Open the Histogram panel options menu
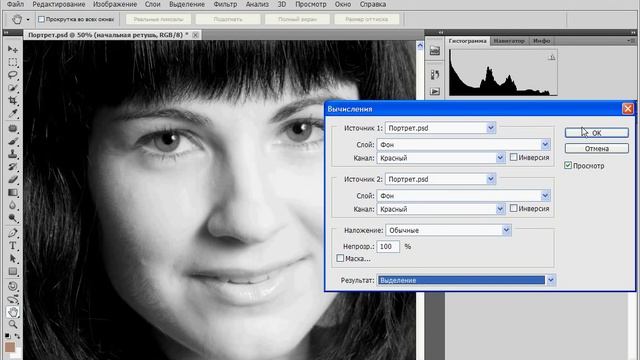Viewport: 640px width, 360px height. pyautogui.click(x=631, y=41)
